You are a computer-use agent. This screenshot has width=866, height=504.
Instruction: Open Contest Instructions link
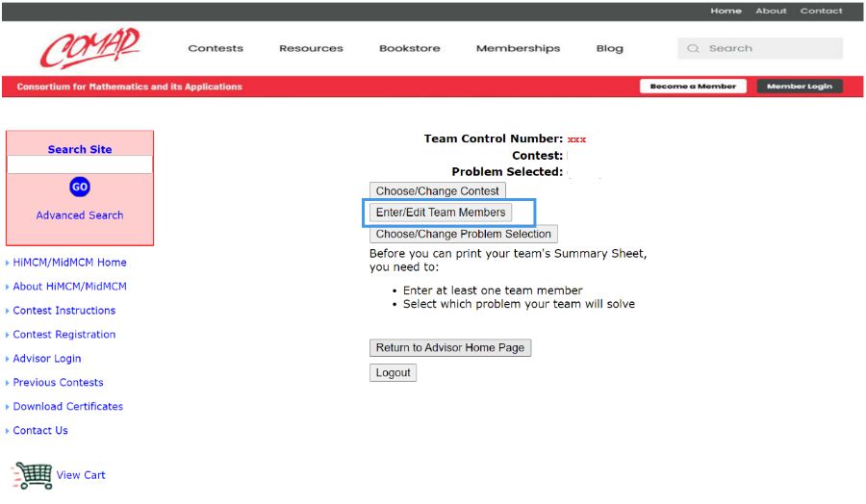64,311
